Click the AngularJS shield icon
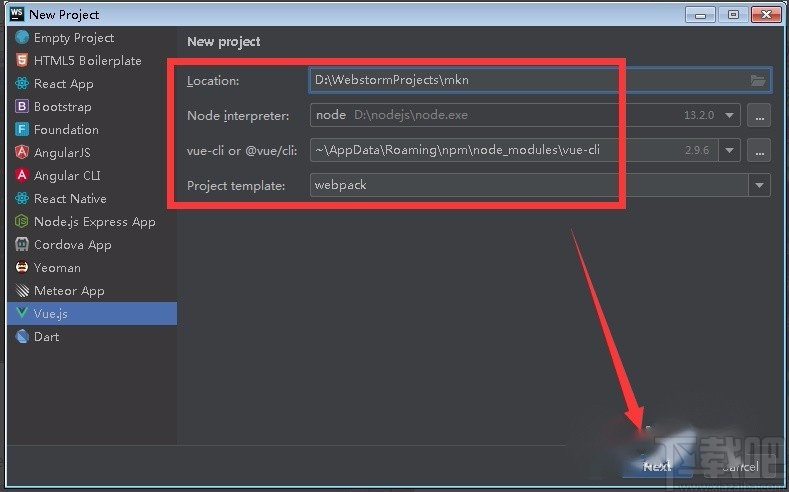The width and height of the screenshot is (789, 492). pyautogui.click(x=22, y=152)
